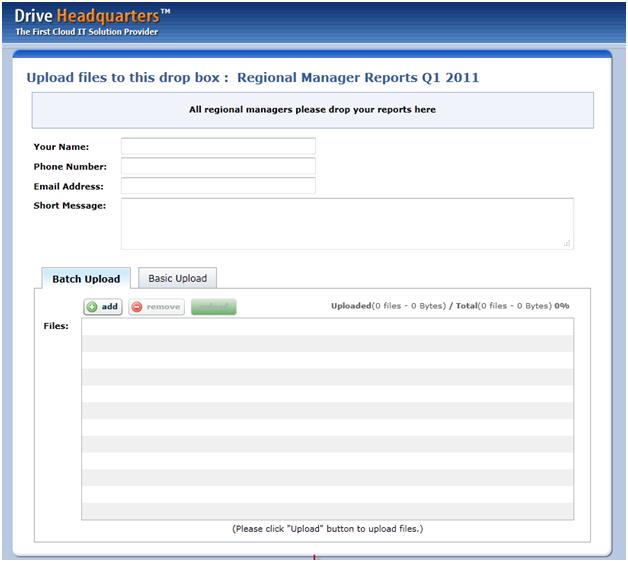Focus the Your Name text field

point(218,147)
